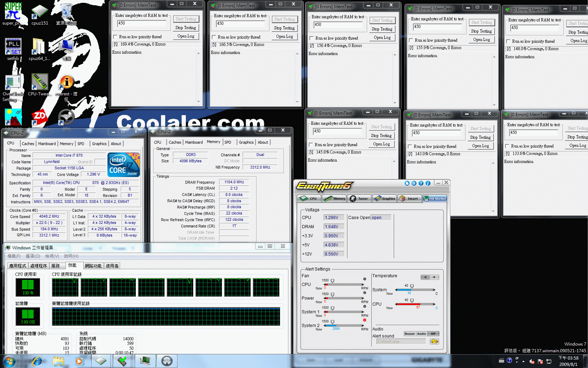Open Internet Explorer from the taskbar
This screenshot has height=368, width=588.
click(37, 361)
